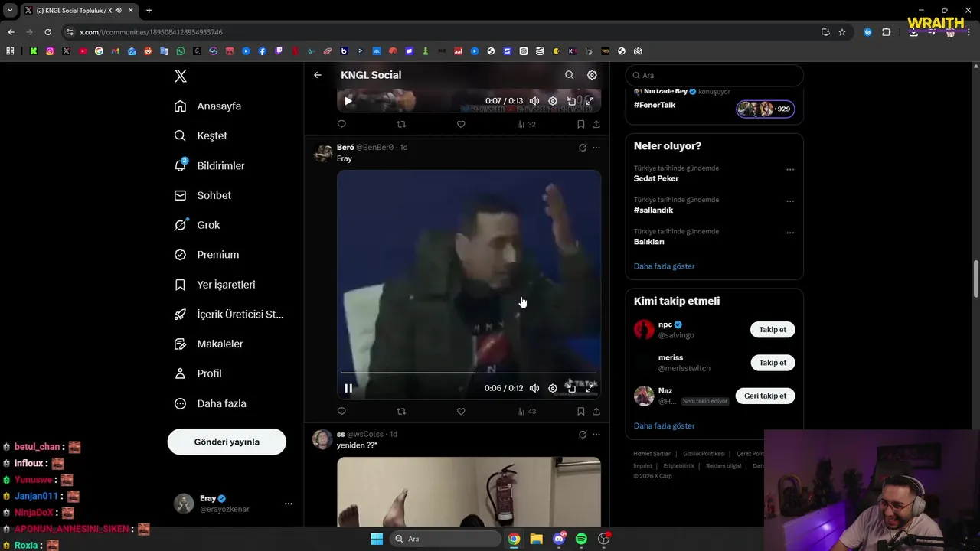This screenshot has height=551, width=980.
Task: Open options for Sedat Peker trend
Action: [x=790, y=170]
